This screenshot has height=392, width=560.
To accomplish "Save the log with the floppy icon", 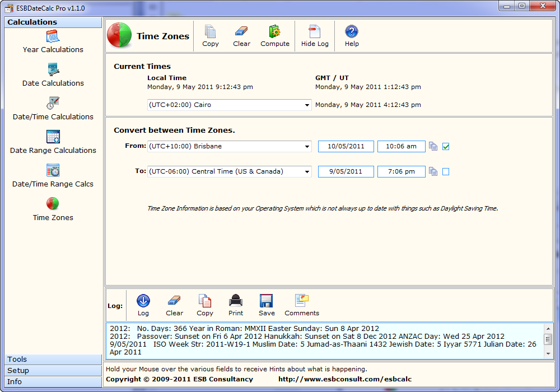I will point(267,305).
